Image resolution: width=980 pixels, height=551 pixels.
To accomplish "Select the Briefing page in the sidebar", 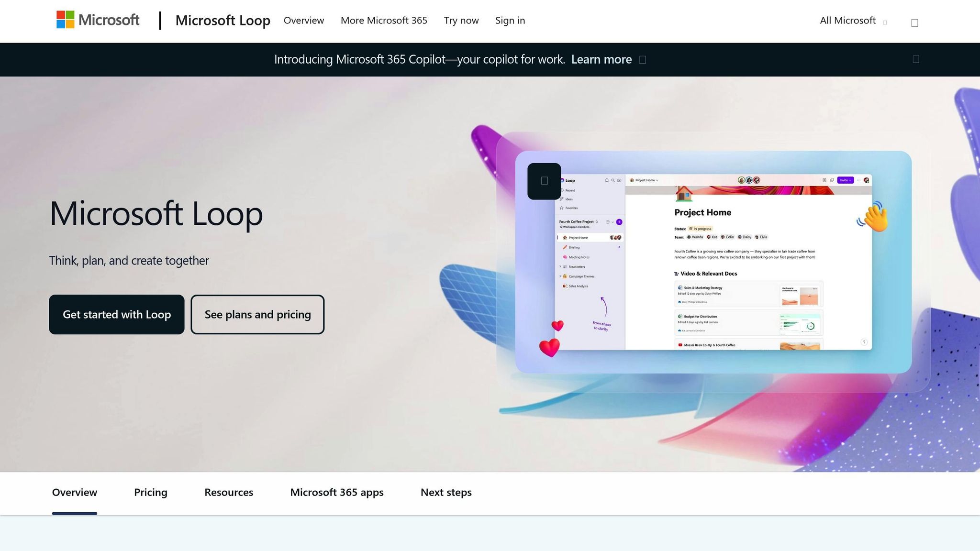I will click(x=574, y=247).
